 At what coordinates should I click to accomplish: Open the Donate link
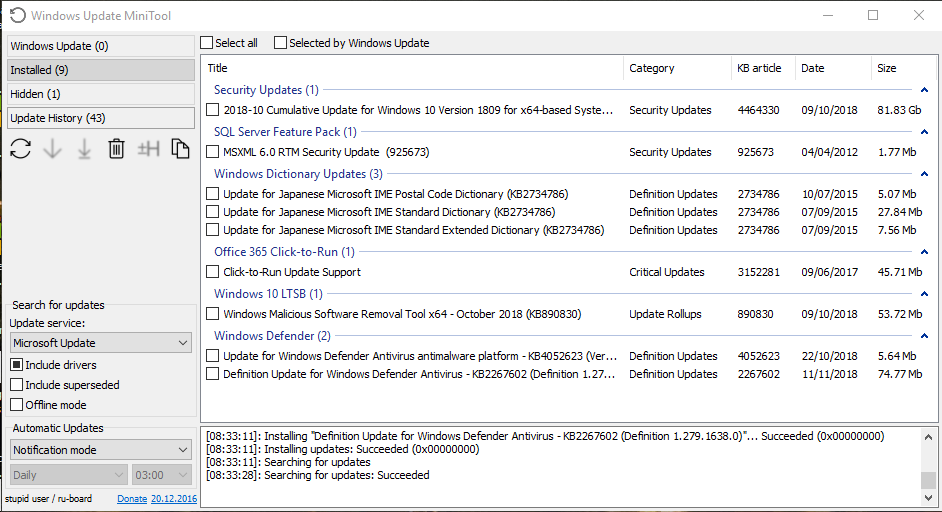click(132, 499)
